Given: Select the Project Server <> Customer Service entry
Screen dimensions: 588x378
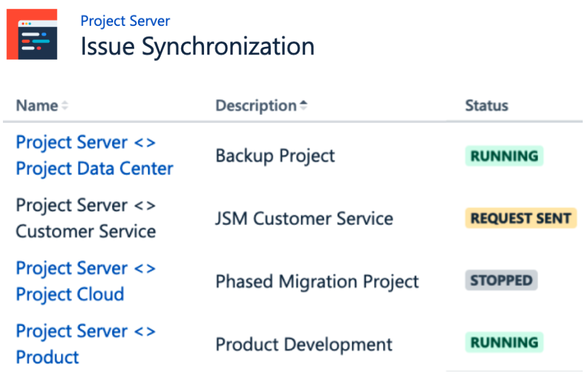Looking at the screenshot, I should [x=86, y=218].
